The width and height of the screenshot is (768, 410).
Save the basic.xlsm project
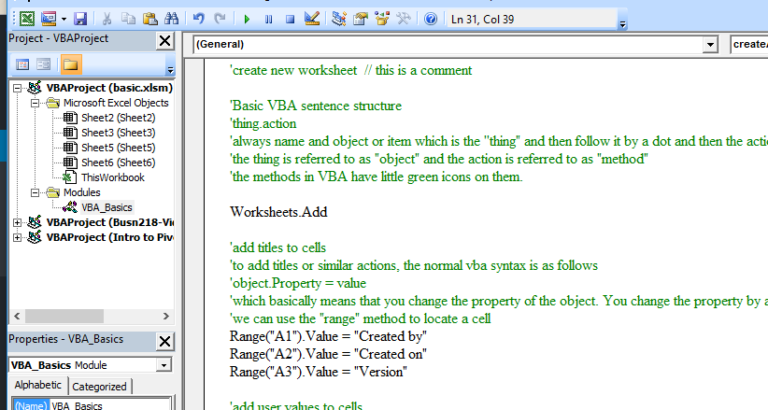click(80, 19)
